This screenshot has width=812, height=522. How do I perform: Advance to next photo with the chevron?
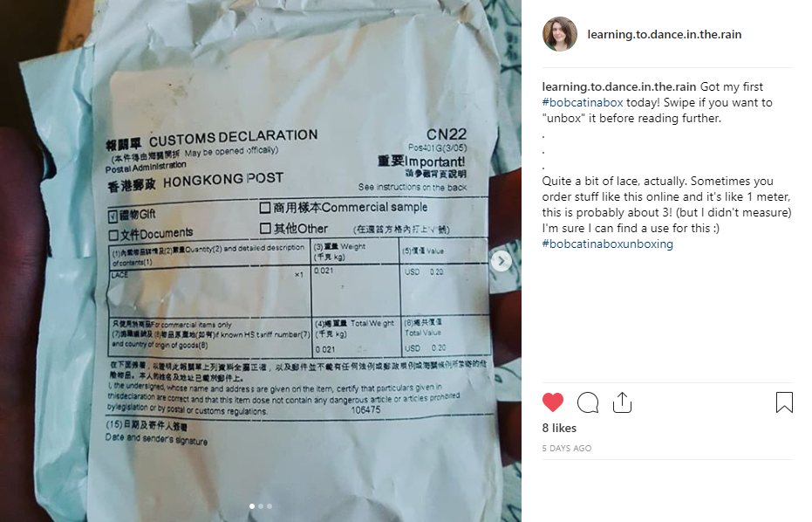click(x=501, y=261)
